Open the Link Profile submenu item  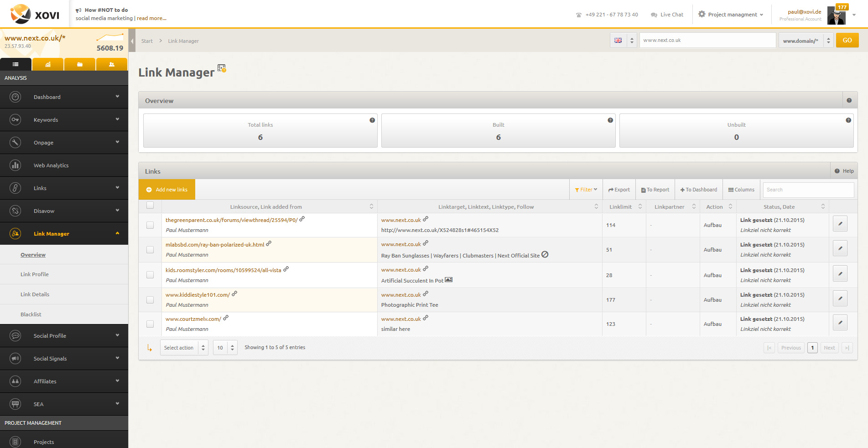[x=35, y=274]
